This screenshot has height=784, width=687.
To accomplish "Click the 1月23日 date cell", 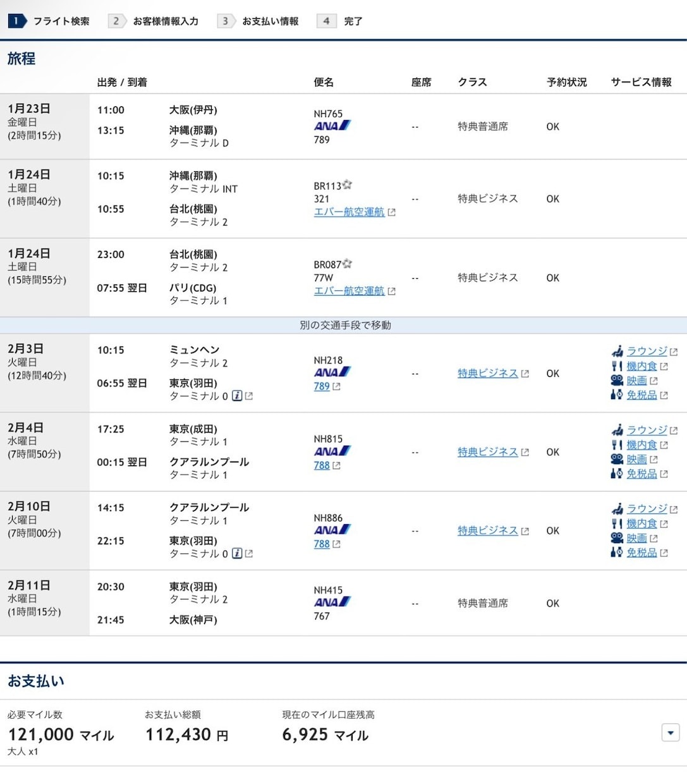I will pyautogui.click(x=45, y=126).
